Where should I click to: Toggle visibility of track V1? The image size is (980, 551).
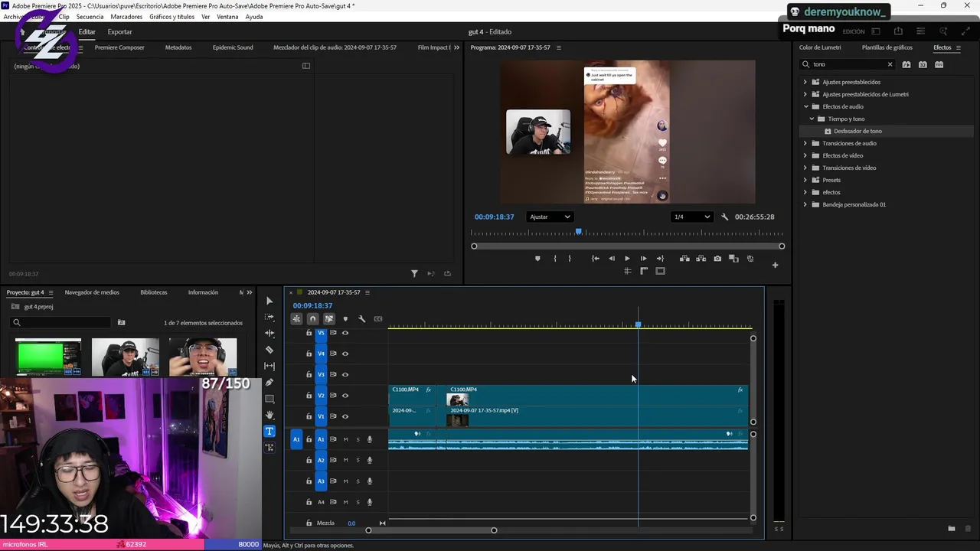345,416
